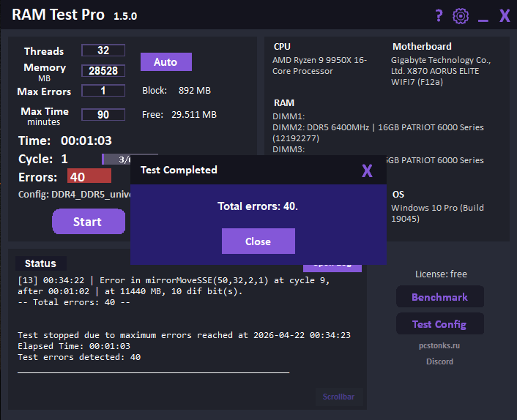The width and height of the screenshot is (517, 420).
Task: Click the cycle progress bar
Action: pyautogui.click(x=116, y=159)
